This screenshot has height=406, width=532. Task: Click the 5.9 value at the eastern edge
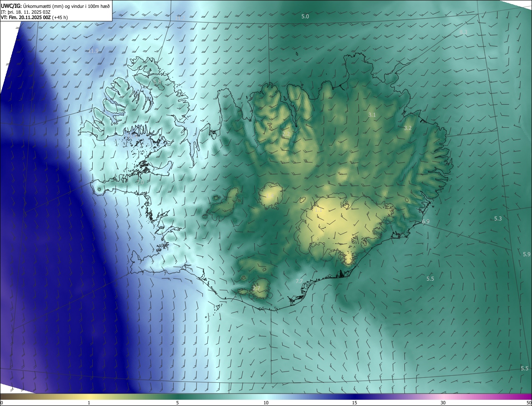pos(527,254)
